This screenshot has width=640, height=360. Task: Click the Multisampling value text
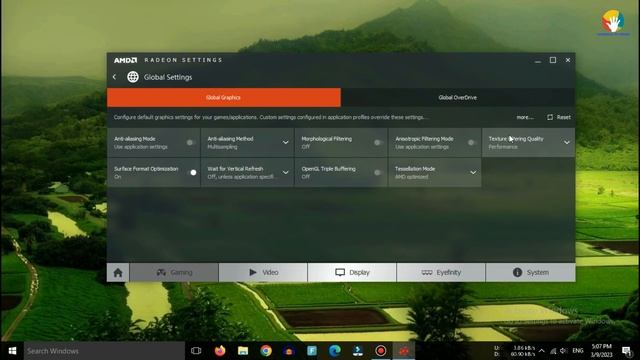pos(222,147)
